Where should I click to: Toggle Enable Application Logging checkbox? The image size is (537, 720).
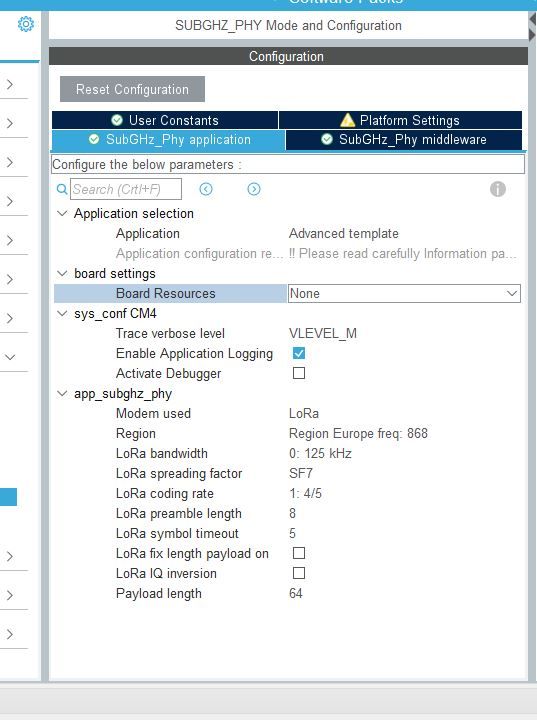(x=299, y=353)
